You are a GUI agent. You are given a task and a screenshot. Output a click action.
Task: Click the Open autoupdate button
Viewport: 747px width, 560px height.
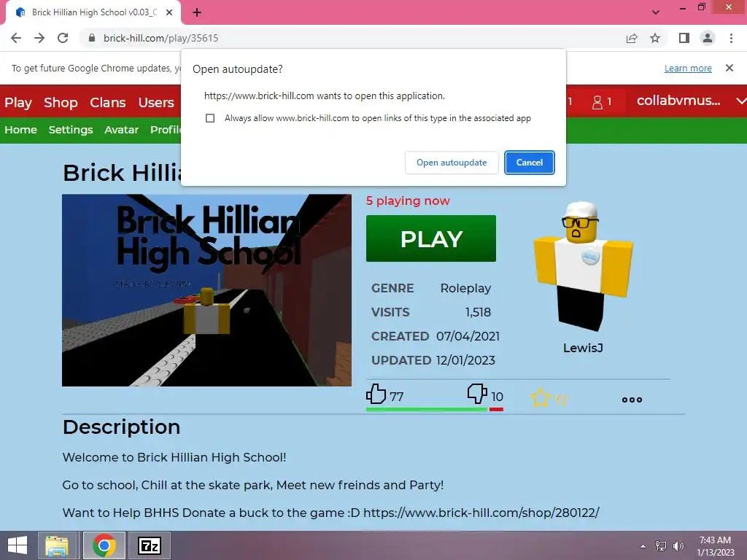[452, 163]
